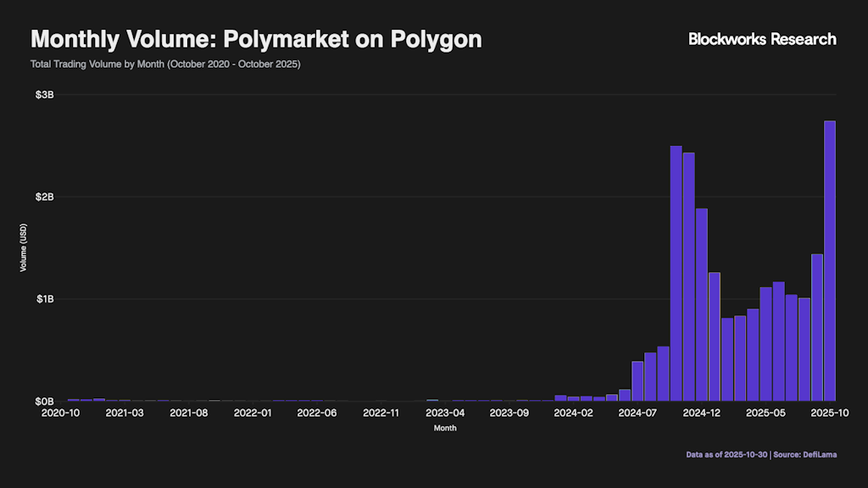This screenshot has height=488, width=868.
Task: Select the 2022-06 x-axis tick label
Action: tap(317, 413)
